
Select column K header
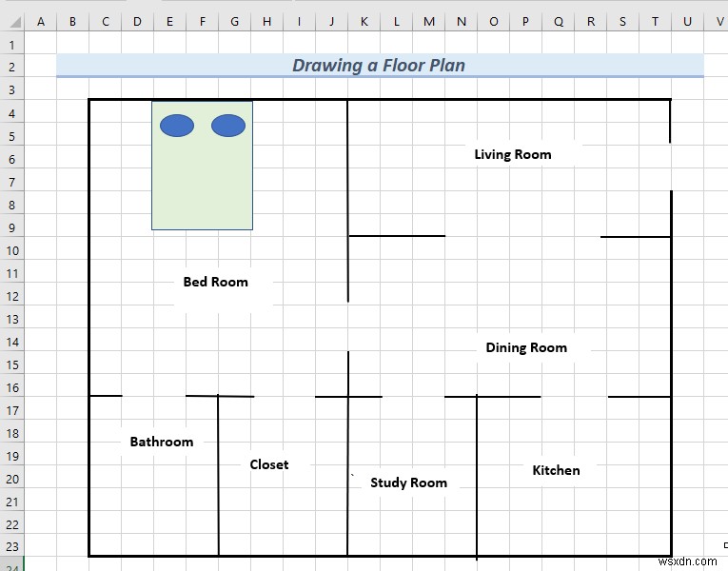364,21
